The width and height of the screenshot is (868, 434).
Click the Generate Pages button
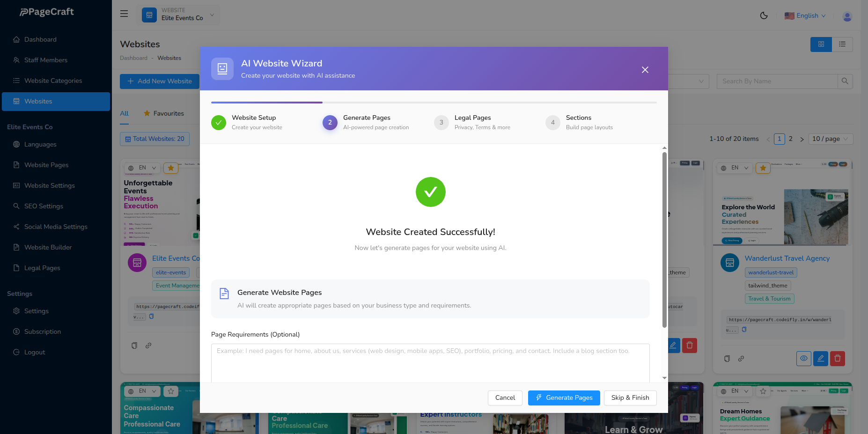tap(564, 397)
